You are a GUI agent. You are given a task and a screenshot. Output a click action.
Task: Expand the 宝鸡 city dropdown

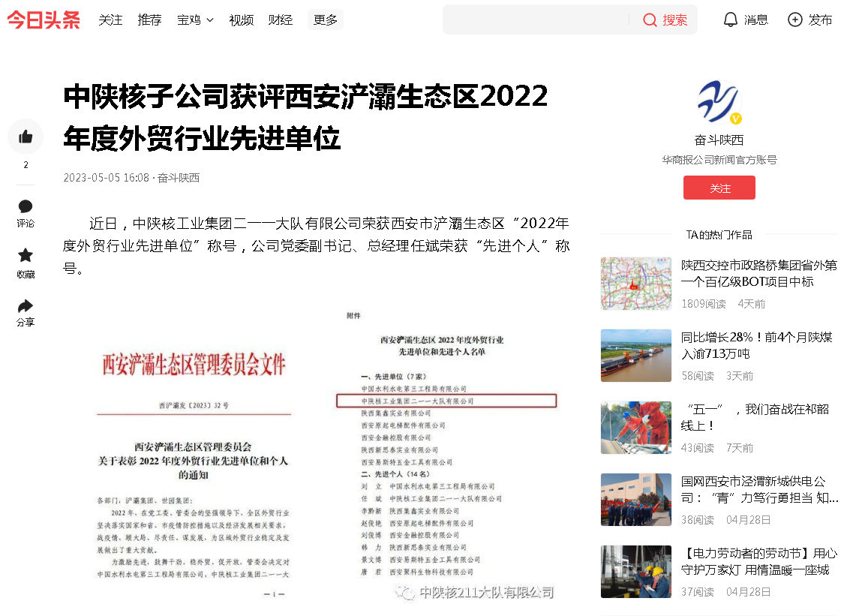click(x=195, y=20)
